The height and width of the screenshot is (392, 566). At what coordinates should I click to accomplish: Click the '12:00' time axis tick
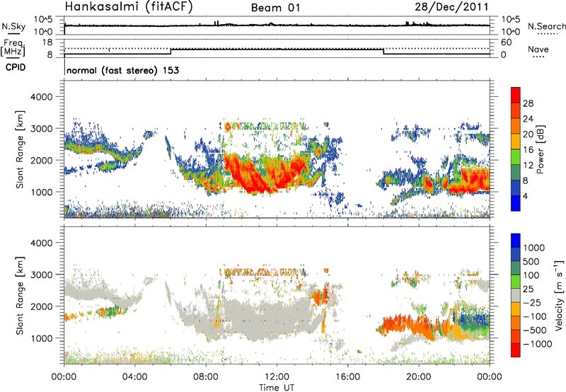pos(277,377)
